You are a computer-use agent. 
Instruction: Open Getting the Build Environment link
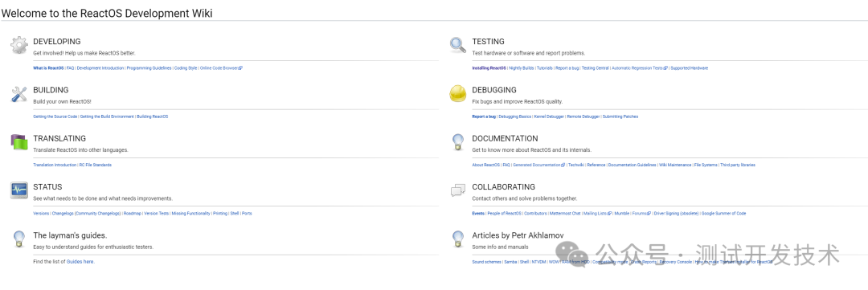click(x=107, y=116)
